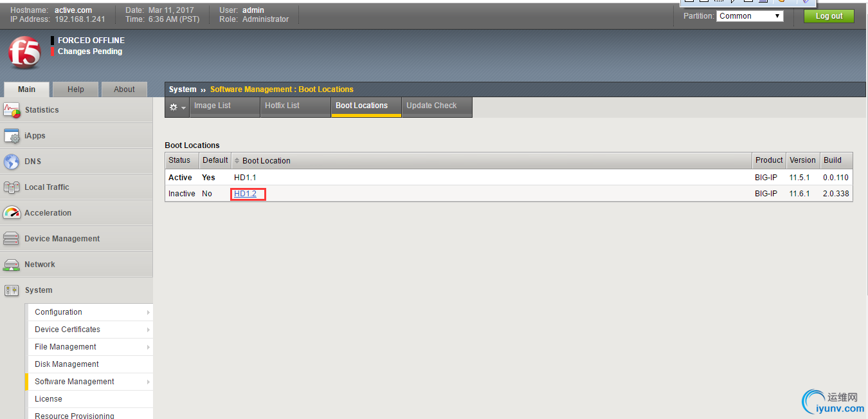Open the About tab
Viewport: 868px width, 419px height.
124,89
